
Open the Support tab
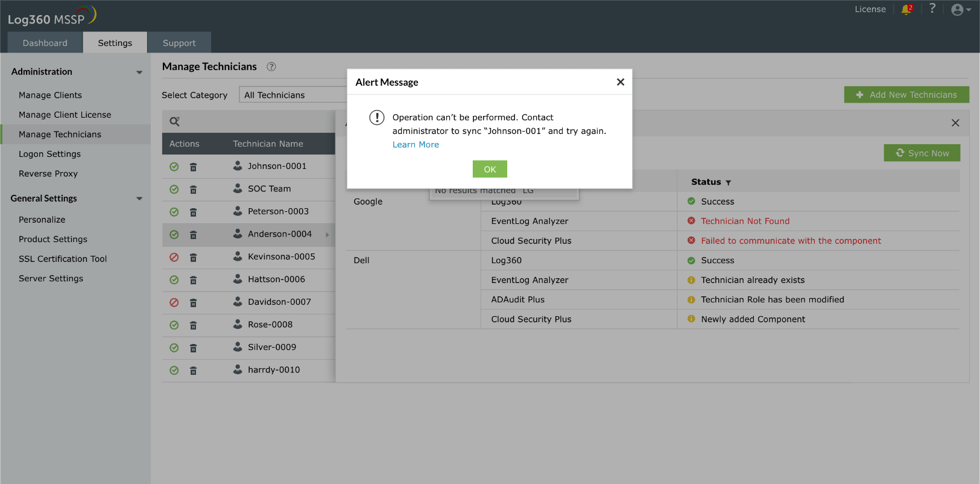coord(179,43)
